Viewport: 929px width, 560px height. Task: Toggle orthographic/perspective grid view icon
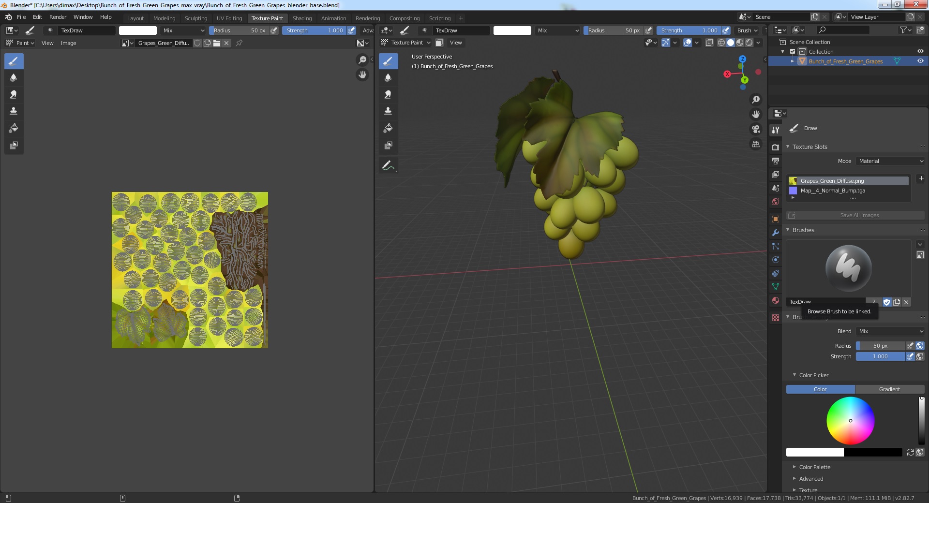coord(755,144)
